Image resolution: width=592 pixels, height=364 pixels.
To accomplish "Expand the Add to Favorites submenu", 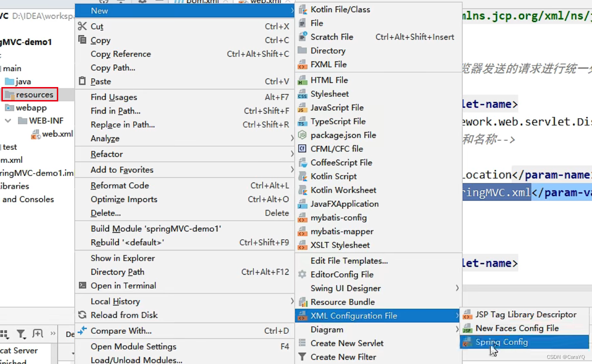I will point(293,169).
